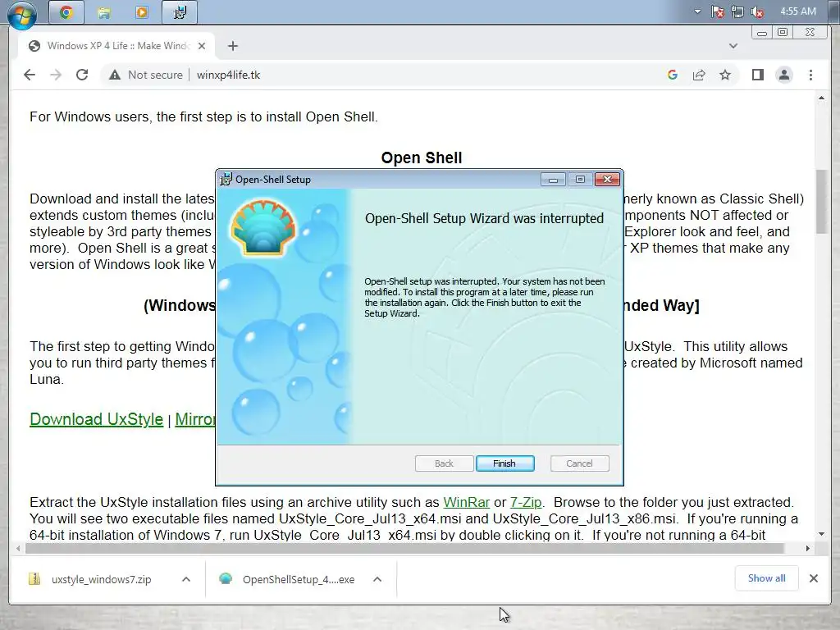Click the Open Shell page heading

coord(422,158)
